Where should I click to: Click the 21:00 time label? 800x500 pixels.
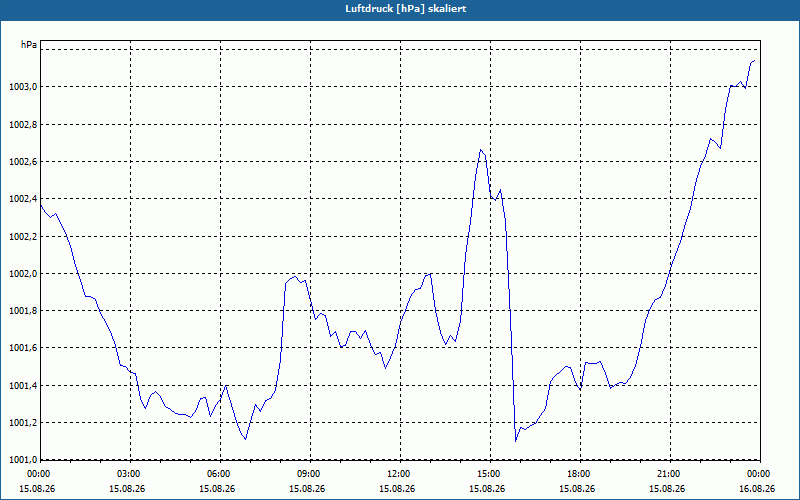(x=670, y=474)
